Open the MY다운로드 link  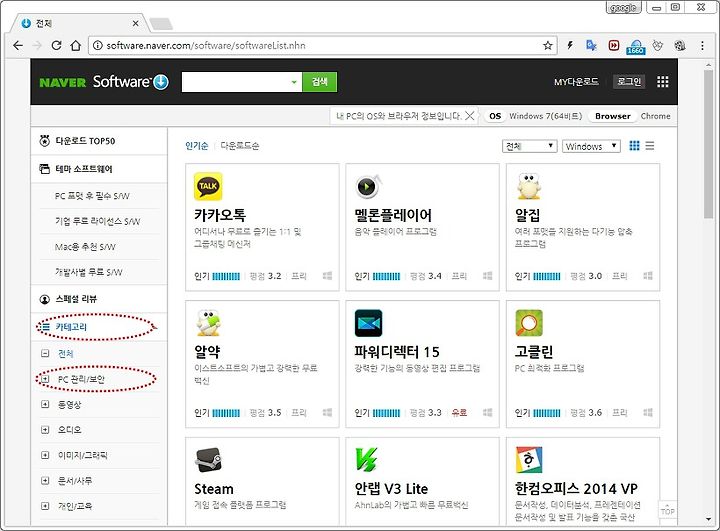click(x=576, y=82)
